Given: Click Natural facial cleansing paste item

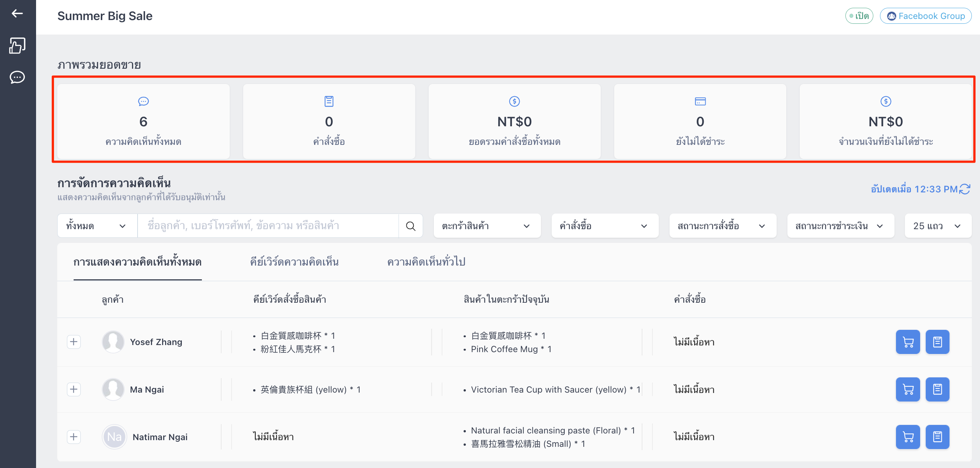Looking at the screenshot, I should 553,430.
